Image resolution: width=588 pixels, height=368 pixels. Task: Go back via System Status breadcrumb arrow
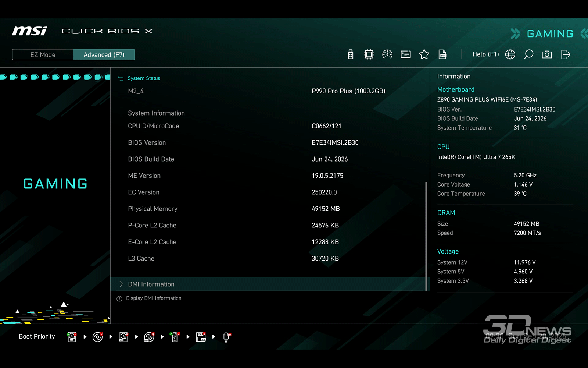[x=121, y=78]
